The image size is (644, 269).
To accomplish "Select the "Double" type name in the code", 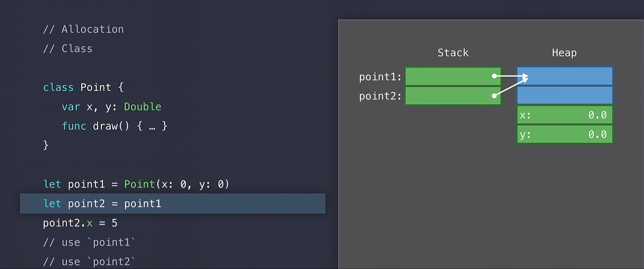I will pos(143,107).
